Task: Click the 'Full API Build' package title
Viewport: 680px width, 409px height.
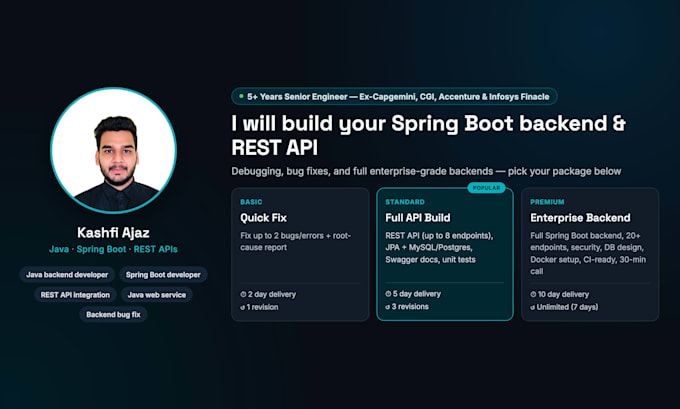Action: pyautogui.click(x=418, y=218)
